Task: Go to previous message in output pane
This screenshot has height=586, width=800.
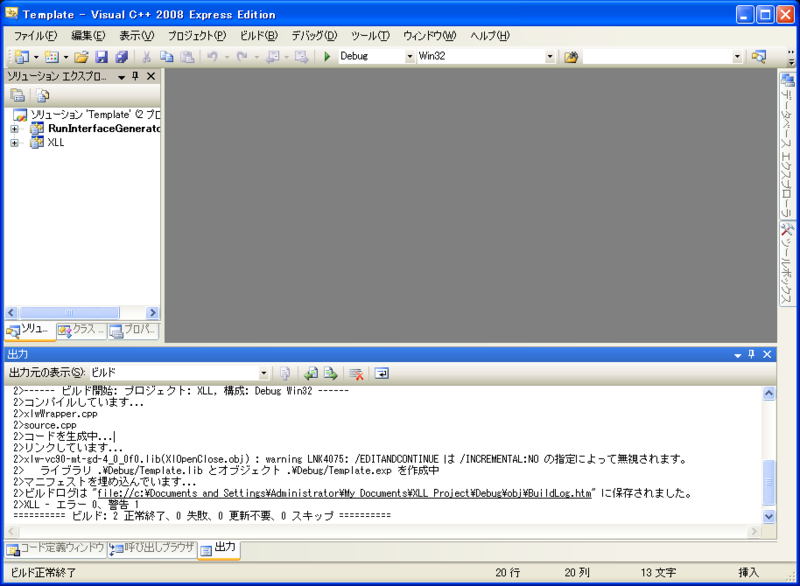Action: tap(311, 373)
